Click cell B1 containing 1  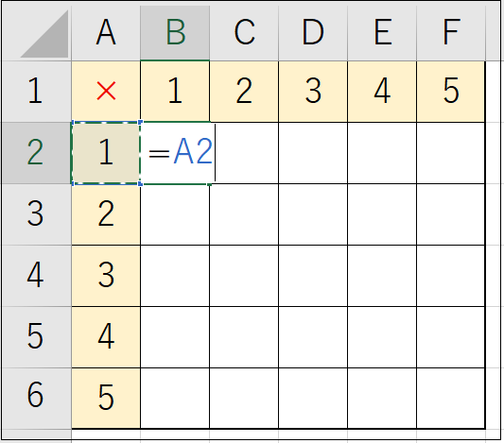pos(175,92)
